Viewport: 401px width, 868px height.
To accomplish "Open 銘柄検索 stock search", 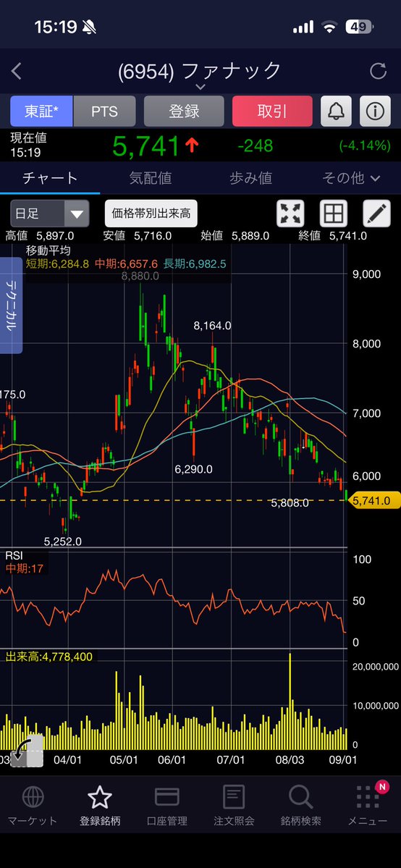I will point(301,806).
